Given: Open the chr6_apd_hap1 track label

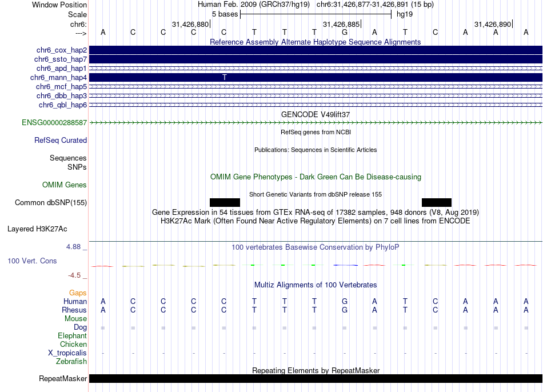Looking at the screenshot, I should (62, 68).
